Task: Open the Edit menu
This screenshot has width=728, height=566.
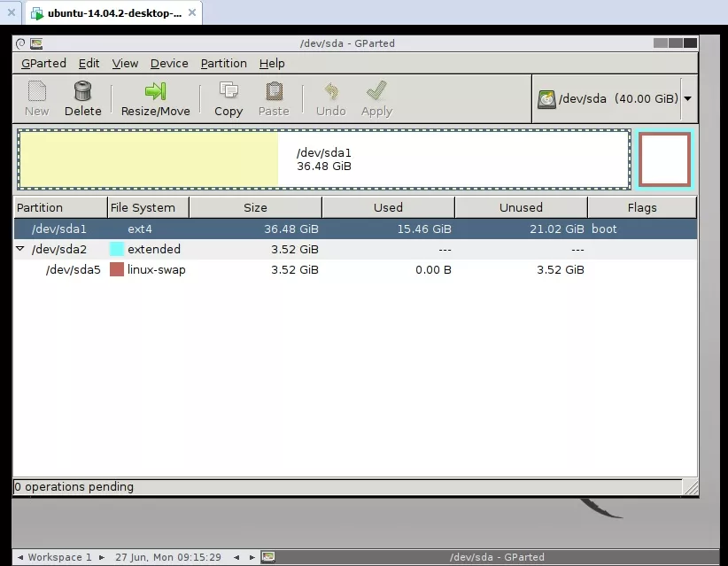Action: [x=89, y=64]
